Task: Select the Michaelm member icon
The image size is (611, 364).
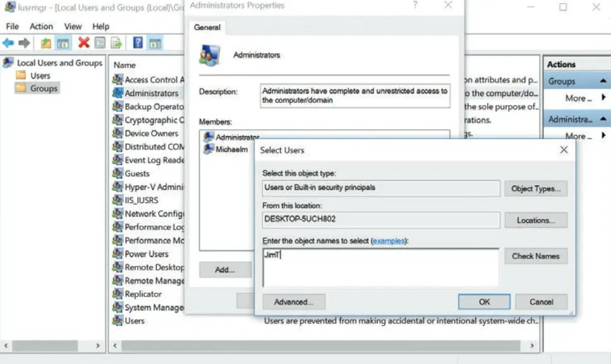Action: (x=209, y=149)
